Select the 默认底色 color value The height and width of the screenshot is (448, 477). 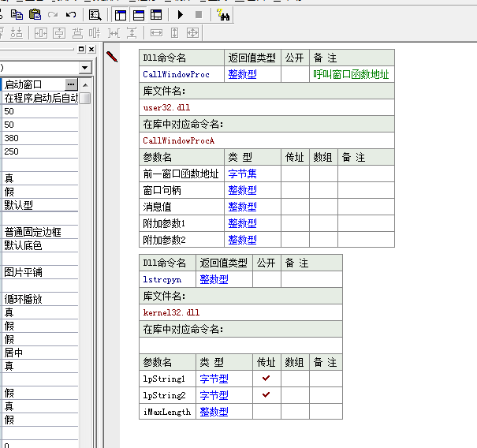[x=40, y=245]
